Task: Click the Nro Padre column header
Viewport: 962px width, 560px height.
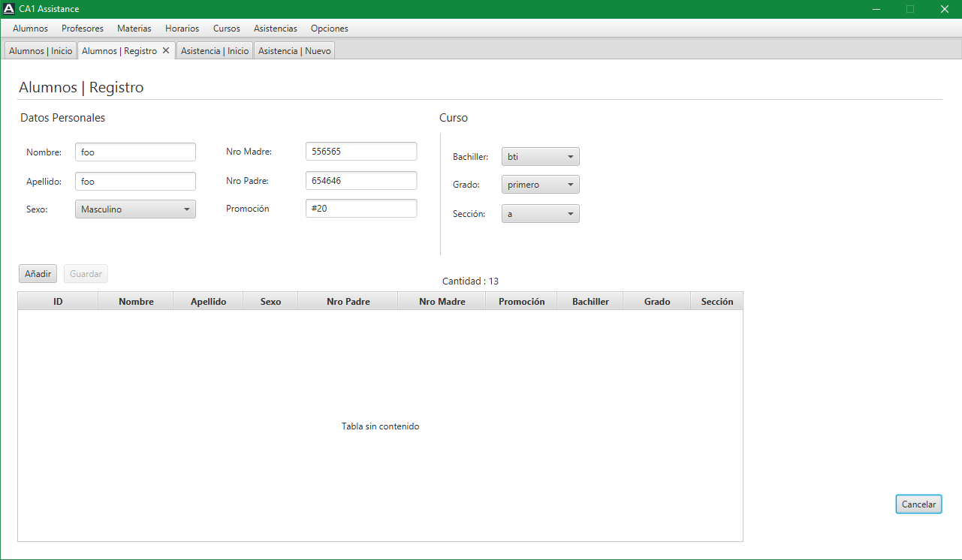Action: pos(348,301)
